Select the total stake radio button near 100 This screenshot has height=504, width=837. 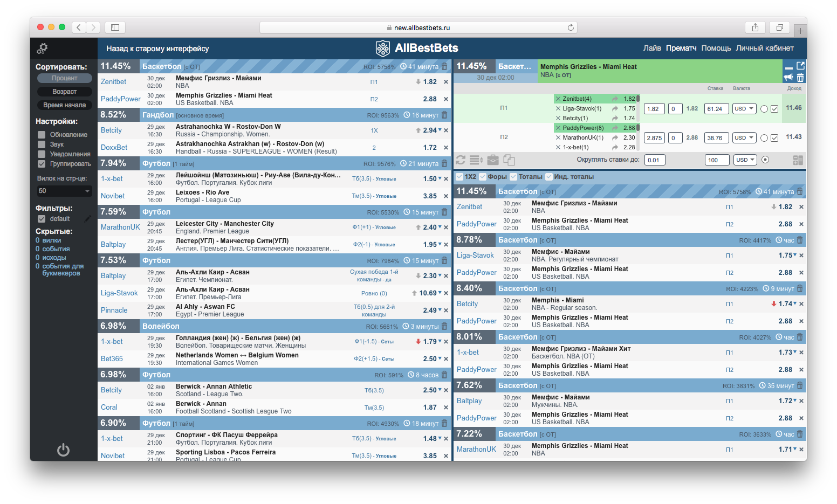[x=765, y=160]
